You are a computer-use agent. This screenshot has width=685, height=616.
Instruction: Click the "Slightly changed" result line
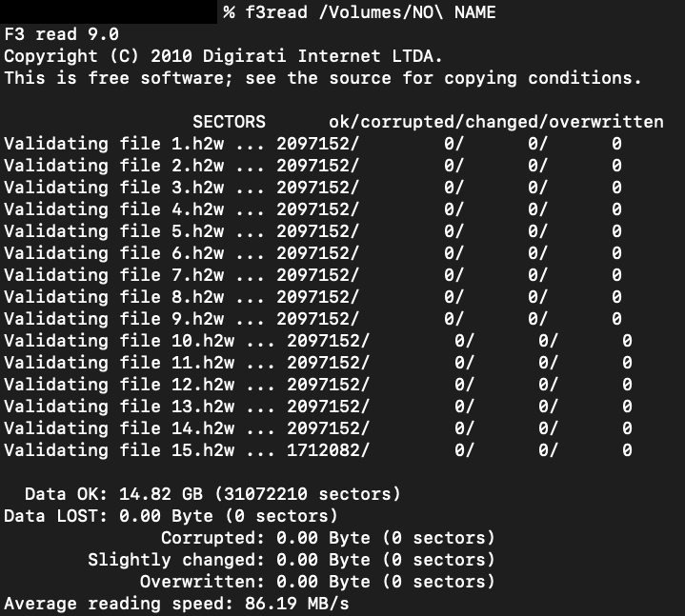(x=292, y=560)
